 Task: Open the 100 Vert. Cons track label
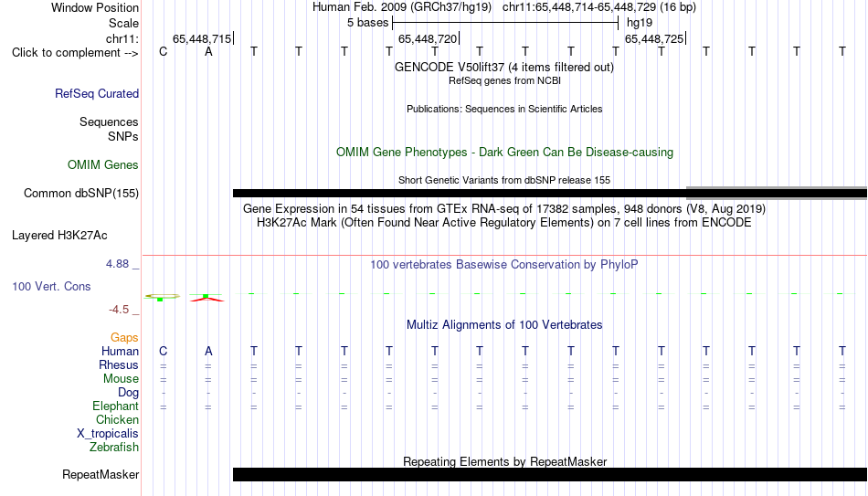51,286
